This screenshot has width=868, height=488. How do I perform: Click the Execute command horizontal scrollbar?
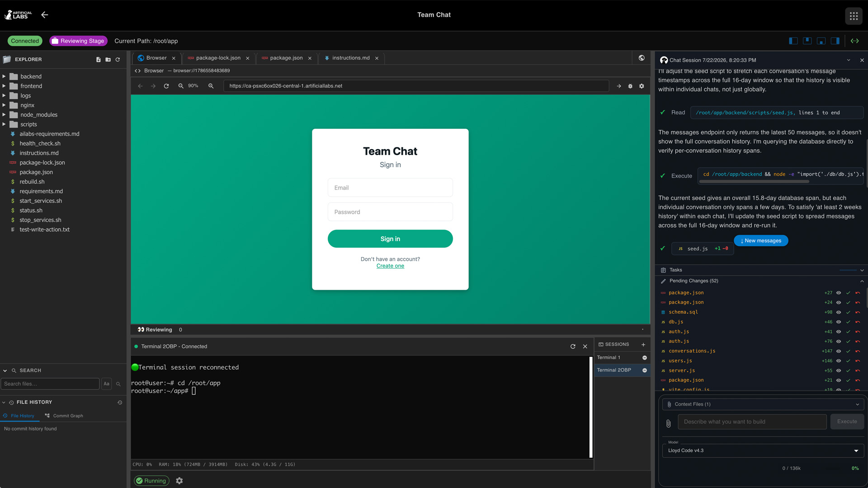(x=754, y=182)
